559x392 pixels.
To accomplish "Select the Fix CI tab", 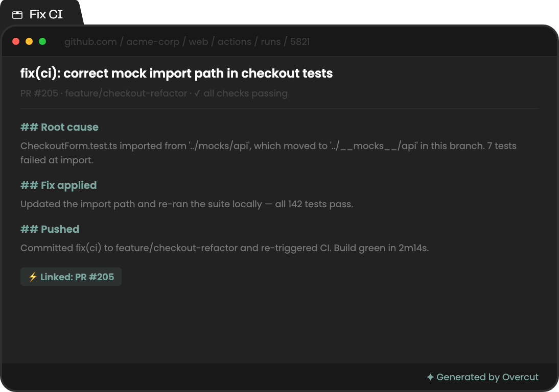I will pyautogui.click(x=40, y=14).
